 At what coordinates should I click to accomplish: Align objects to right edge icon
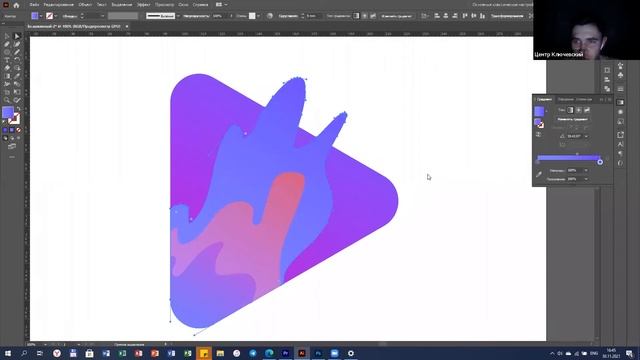(x=455, y=16)
